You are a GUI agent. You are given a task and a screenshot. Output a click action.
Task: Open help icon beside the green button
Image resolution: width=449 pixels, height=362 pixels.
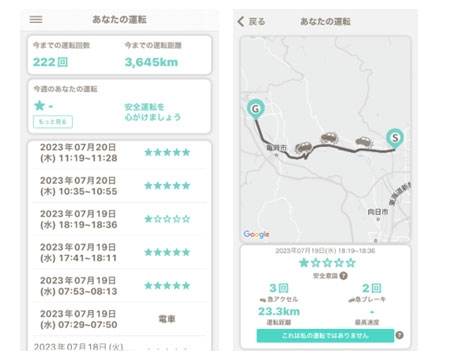coord(399,335)
